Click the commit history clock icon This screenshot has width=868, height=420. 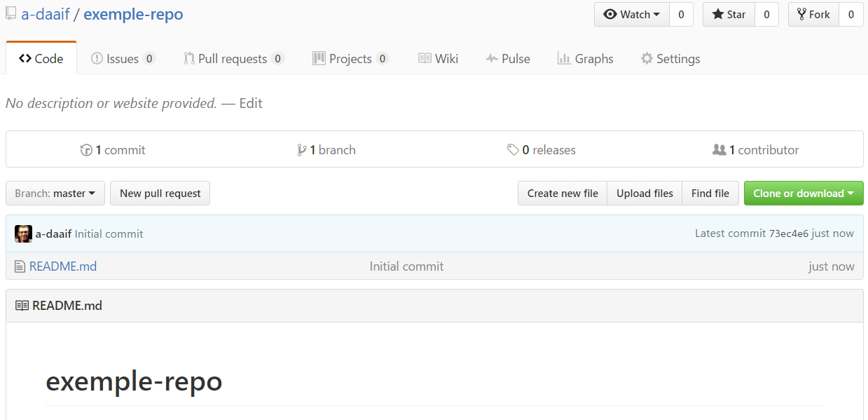(x=86, y=150)
